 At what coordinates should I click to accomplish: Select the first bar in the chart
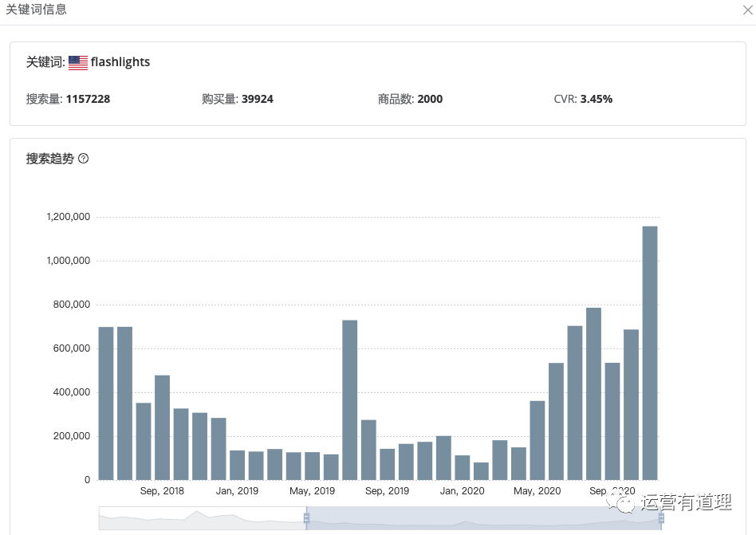106,403
